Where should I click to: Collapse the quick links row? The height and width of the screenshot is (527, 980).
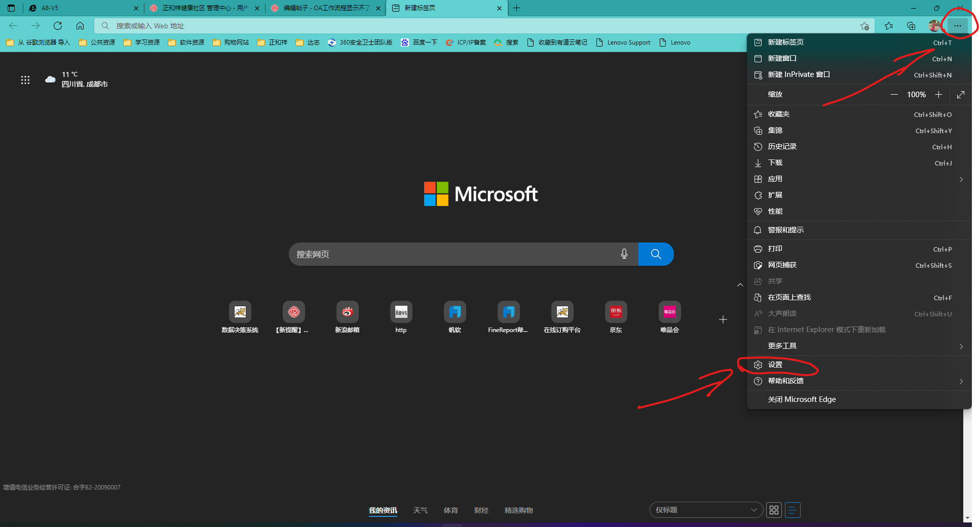[x=740, y=285]
